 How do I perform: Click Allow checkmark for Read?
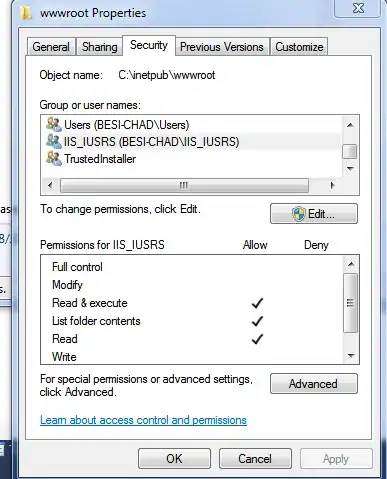tap(257, 339)
